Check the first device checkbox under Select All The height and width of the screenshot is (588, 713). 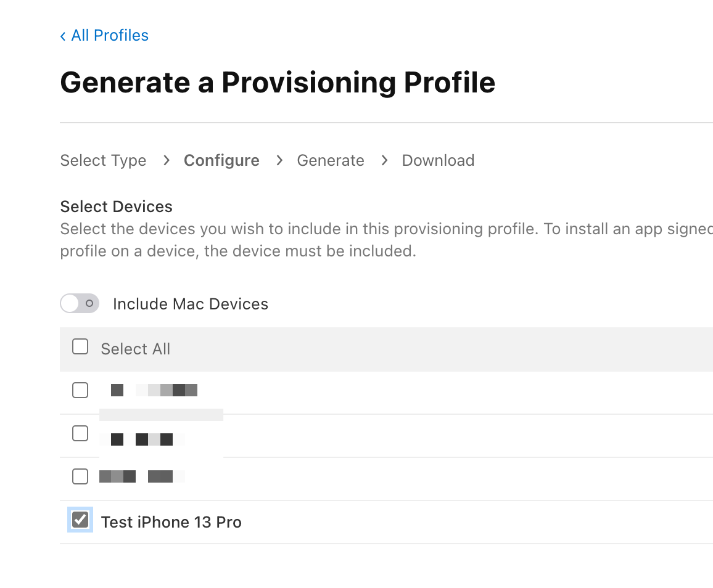click(80, 390)
